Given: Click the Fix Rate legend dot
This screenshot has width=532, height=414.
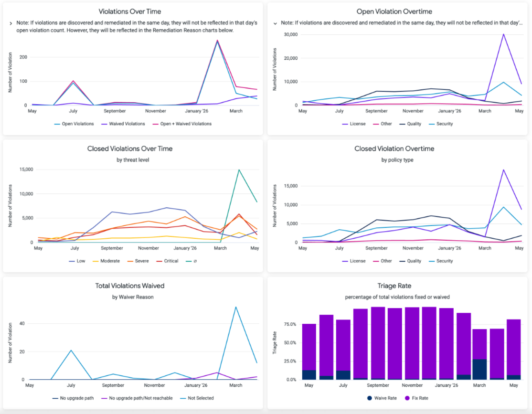Looking at the screenshot, I should pyautogui.click(x=407, y=398).
